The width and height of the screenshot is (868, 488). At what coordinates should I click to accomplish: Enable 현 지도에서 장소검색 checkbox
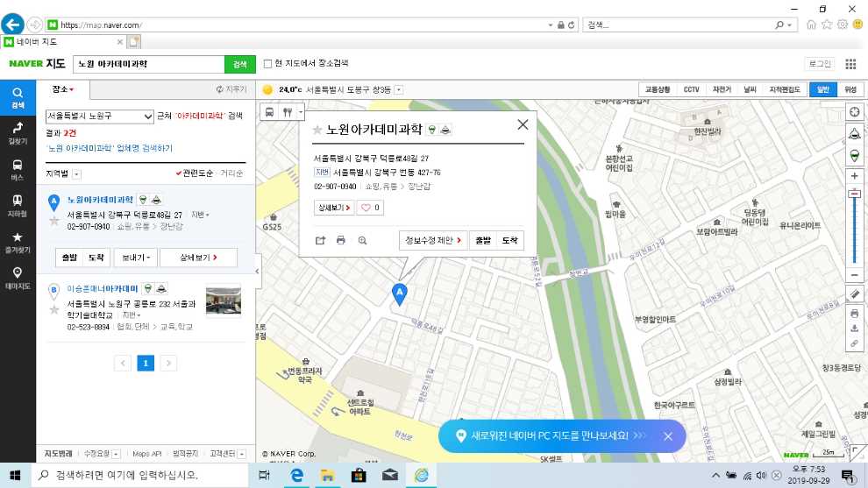pyautogui.click(x=268, y=63)
